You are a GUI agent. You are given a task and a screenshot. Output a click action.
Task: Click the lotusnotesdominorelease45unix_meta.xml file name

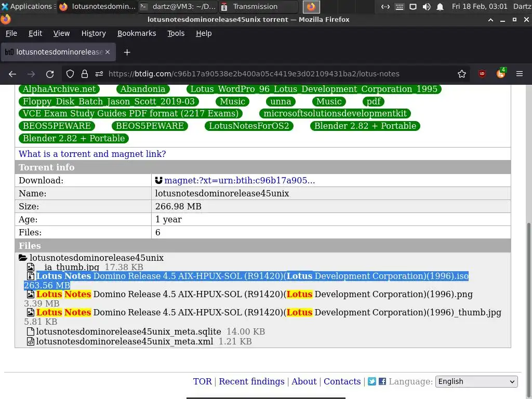[x=125, y=341]
